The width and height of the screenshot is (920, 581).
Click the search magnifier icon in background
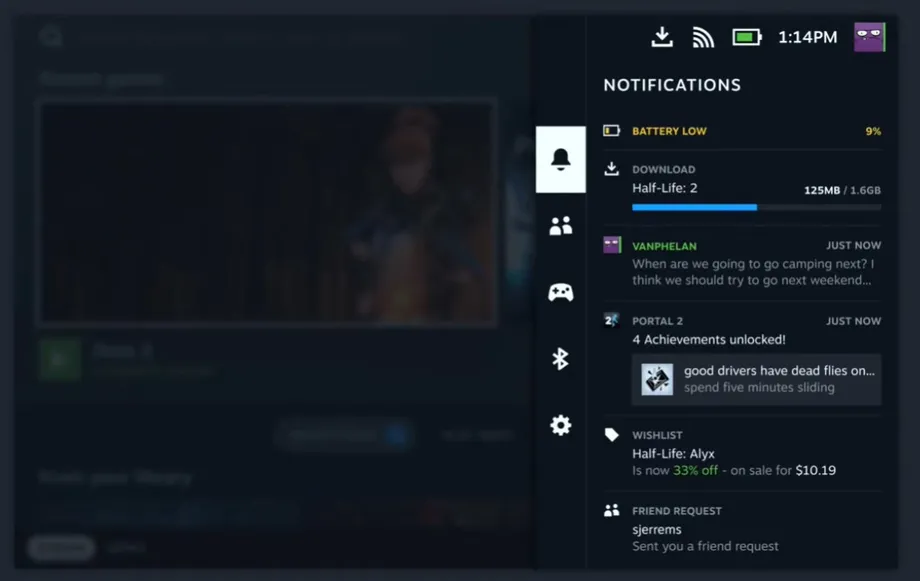pos(51,37)
